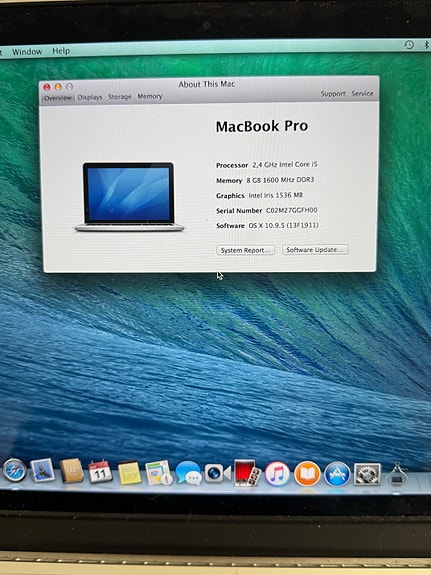Switch to the Displays tab
431x575 pixels.
(x=90, y=98)
